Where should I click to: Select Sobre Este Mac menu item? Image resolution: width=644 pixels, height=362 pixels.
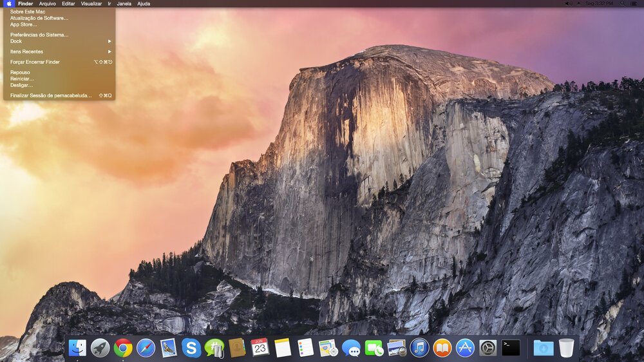pos(28,12)
